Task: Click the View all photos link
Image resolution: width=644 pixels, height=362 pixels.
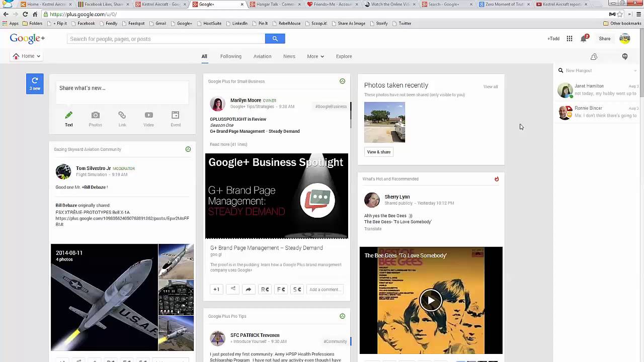Action: tap(491, 86)
